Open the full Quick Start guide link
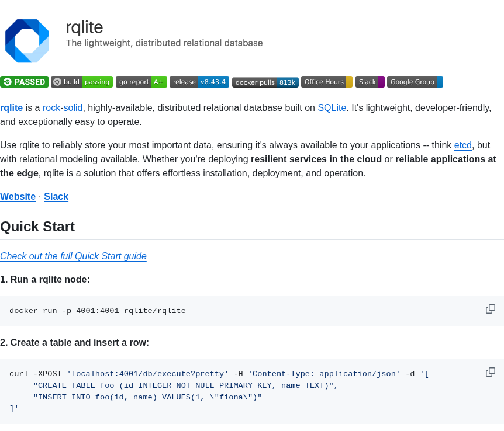Screen dimensions: 504x431 pyautogui.click(x=73, y=256)
